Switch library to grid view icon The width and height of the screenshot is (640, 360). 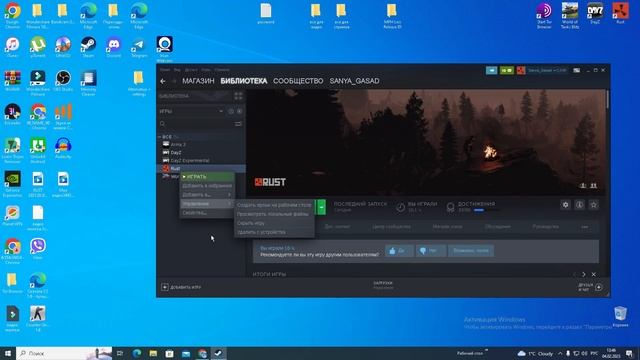(x=238, y=96)
